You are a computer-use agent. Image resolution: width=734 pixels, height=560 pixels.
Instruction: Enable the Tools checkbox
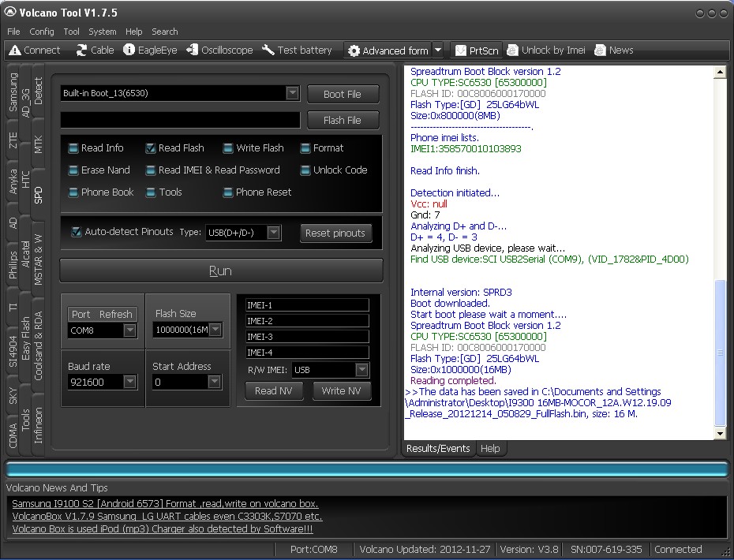pyautogui.click(x=151, y=192)
